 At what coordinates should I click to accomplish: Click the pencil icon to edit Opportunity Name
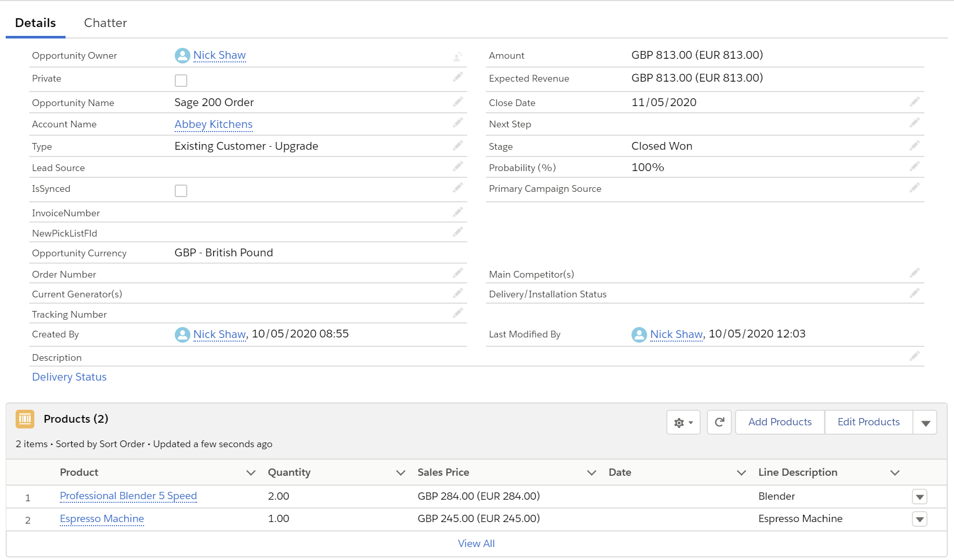pyautogui.click(x=458, y=102)
